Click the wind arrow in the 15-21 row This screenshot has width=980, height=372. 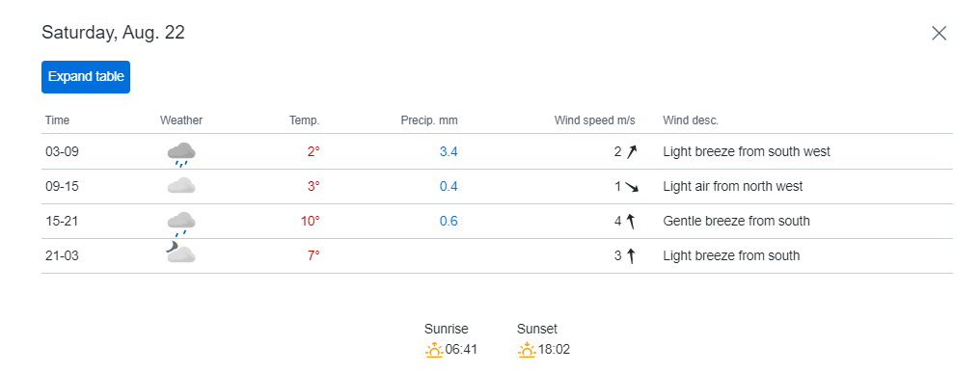[x=631, y=221]
